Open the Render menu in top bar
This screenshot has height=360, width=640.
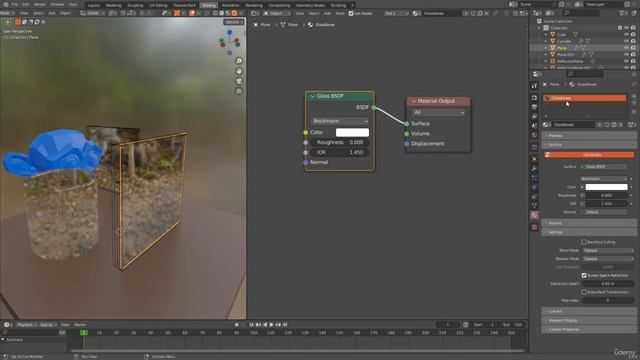40,4
